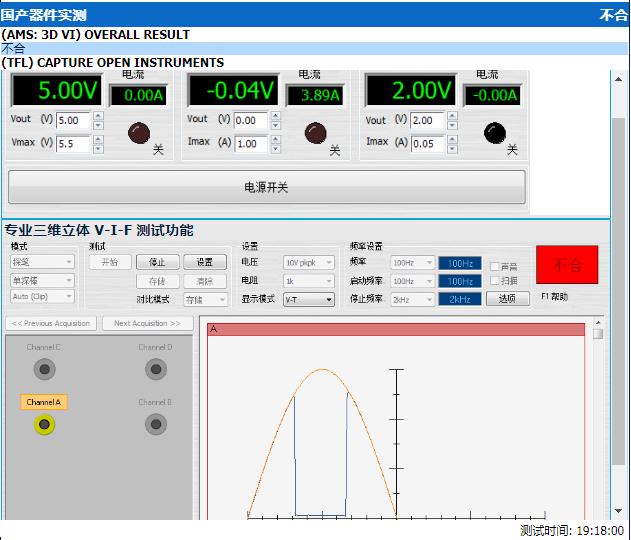Viewport: 631px width, 540px height.
Task: Enable the 声音 sound checkbox
Action: [495, 266]
